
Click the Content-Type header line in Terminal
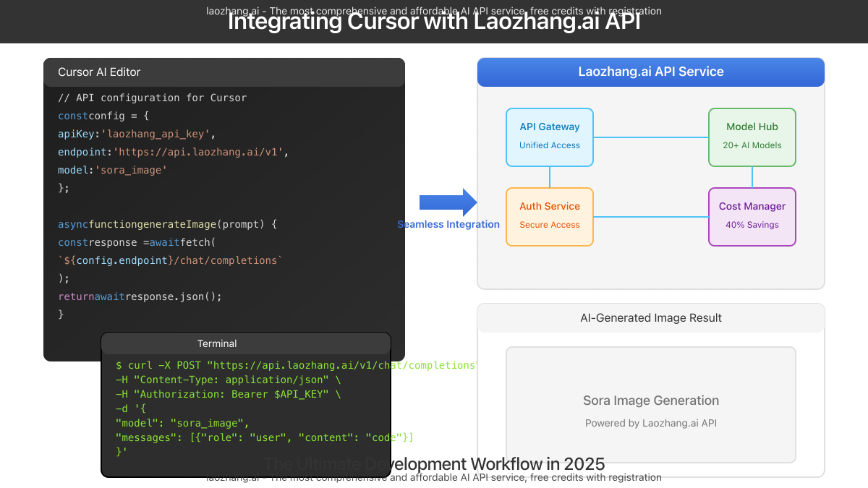point(229,380)
